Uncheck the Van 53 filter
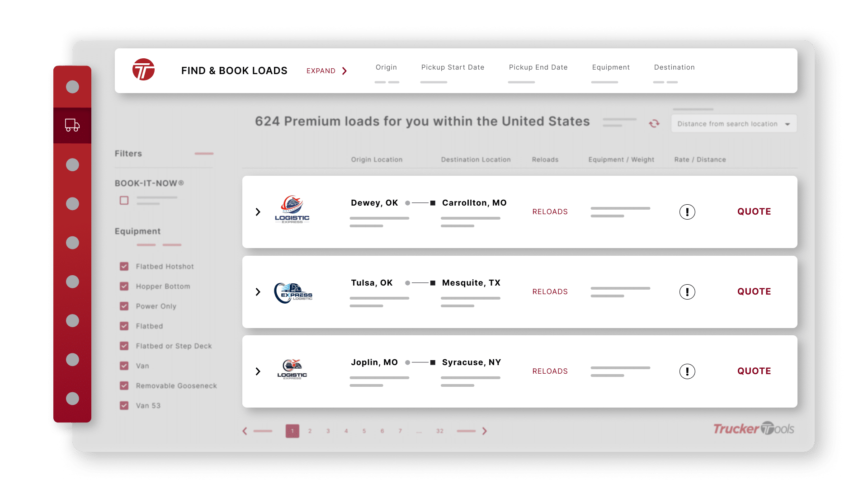The image size is (868, 488). [x=124, y=405]
